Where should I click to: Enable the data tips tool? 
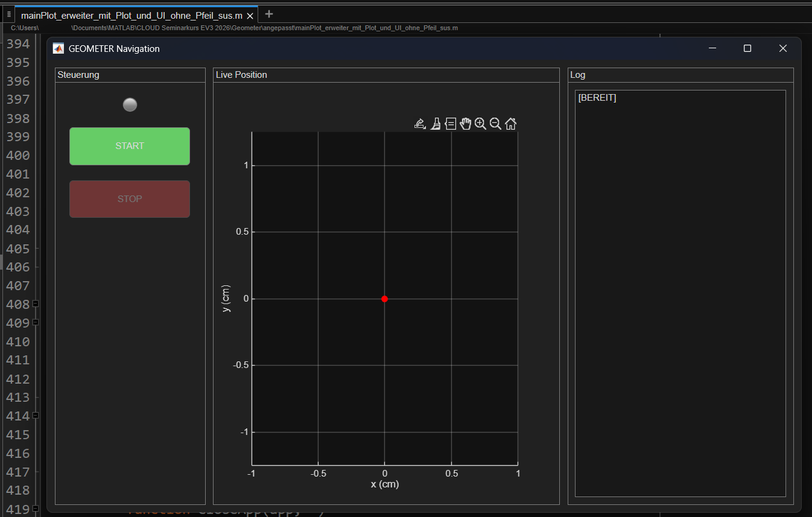[450, 124]
